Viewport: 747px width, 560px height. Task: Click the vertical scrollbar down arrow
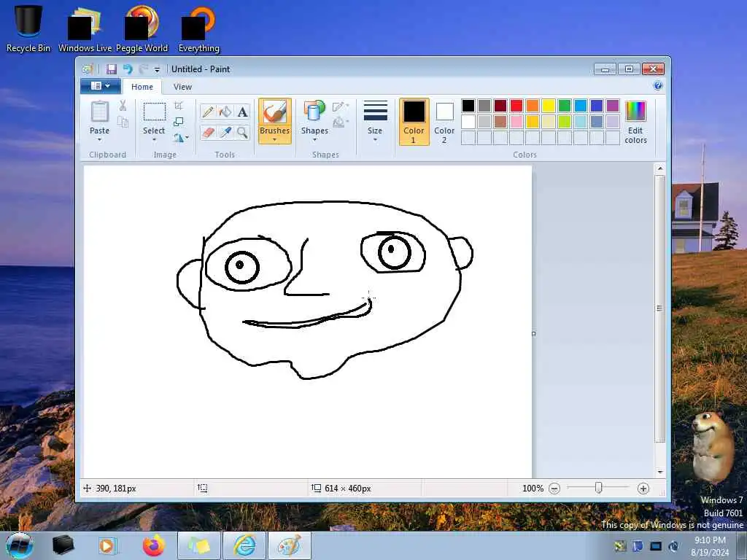tap(659, 472)
